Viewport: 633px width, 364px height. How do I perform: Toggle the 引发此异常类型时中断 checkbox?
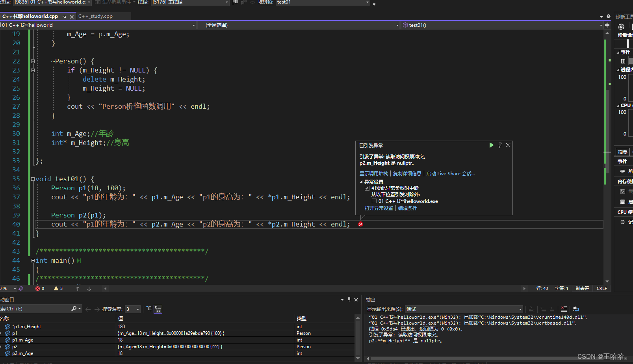click(x=367, y=188)
